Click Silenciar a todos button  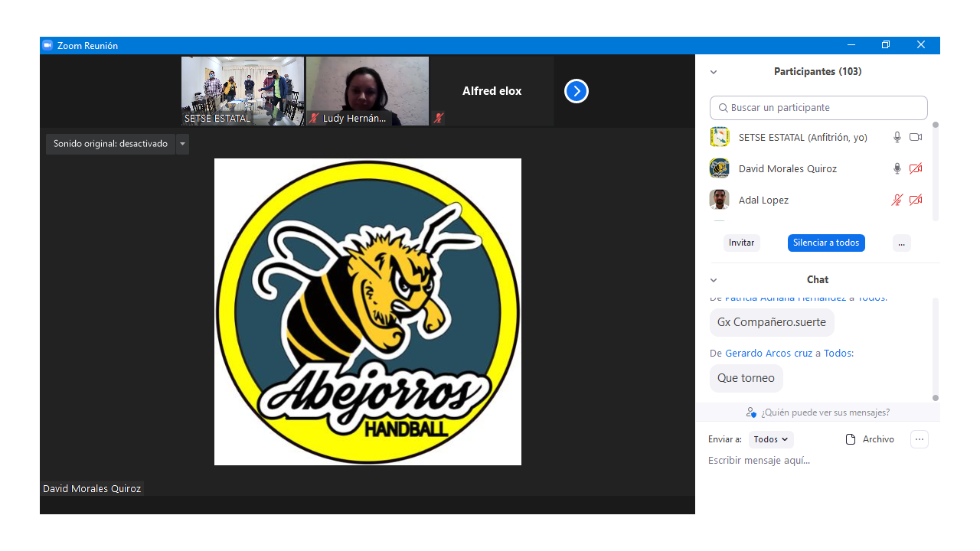click(x=826, y=243)
